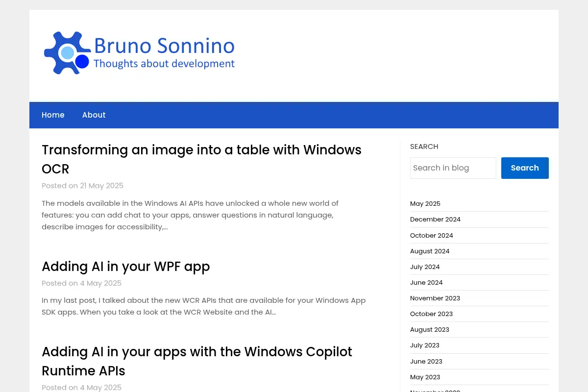Open the May 2025 archive
The image size is (588, 392).
pyautogui.click(x=425, y=204)
